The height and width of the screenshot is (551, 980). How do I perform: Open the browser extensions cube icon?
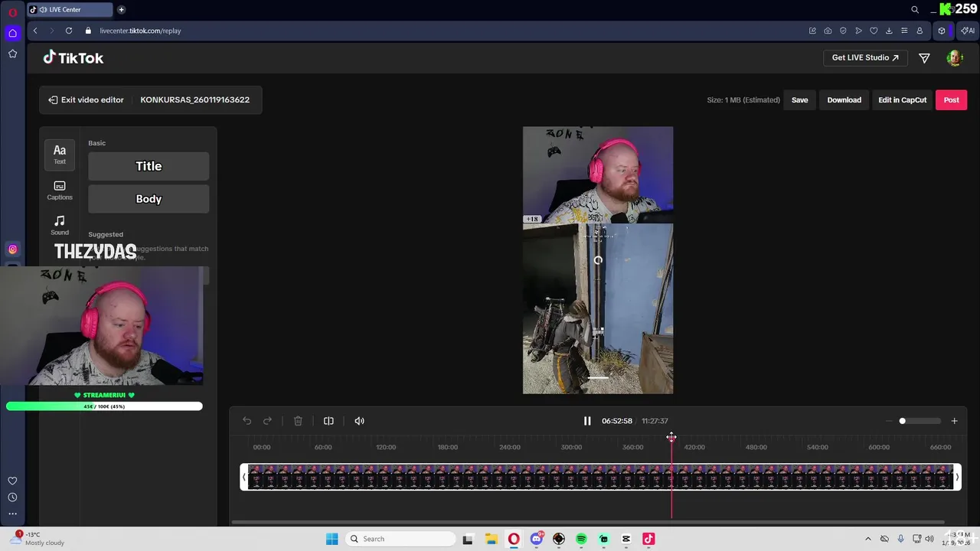click(x=942, y=31)
